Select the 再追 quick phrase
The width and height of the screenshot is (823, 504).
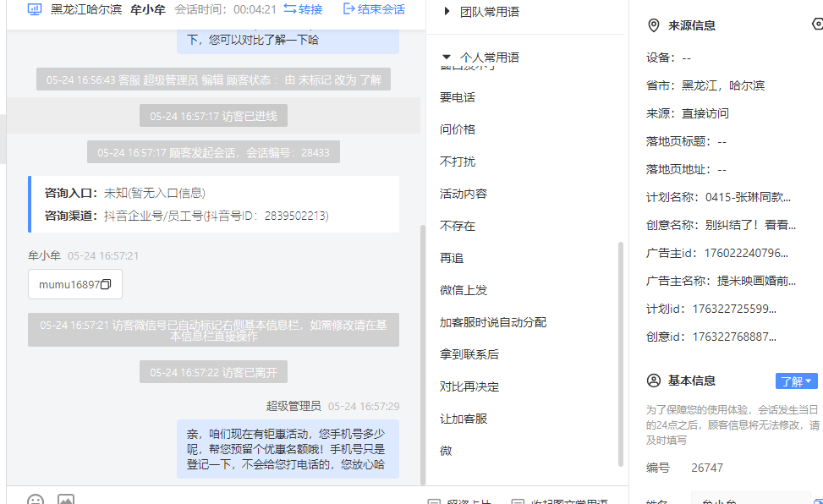point(452,258)
